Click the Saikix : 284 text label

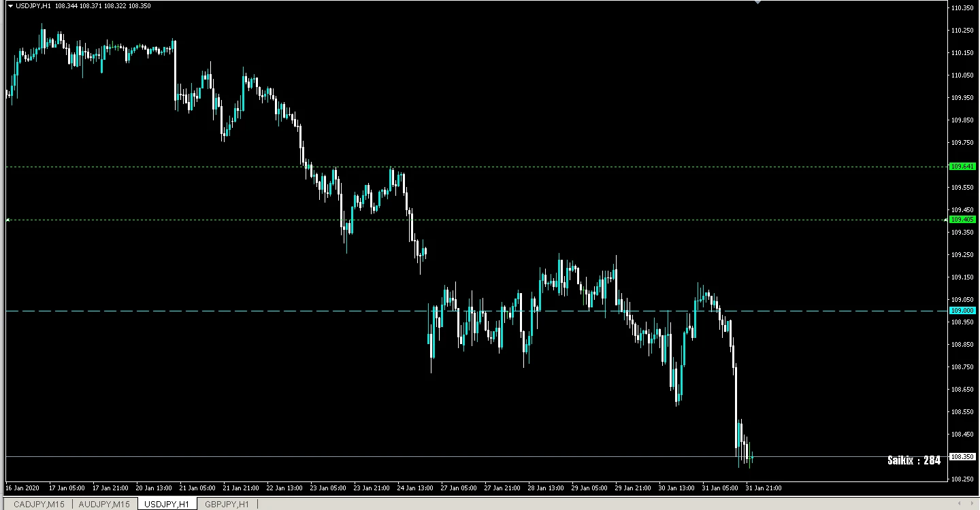(913, 461)
